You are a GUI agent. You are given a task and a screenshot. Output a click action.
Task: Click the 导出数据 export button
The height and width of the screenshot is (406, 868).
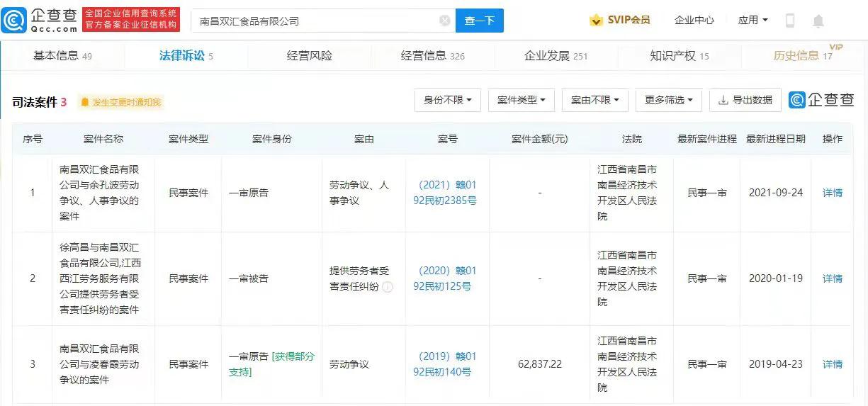click(x=745, y=100)
